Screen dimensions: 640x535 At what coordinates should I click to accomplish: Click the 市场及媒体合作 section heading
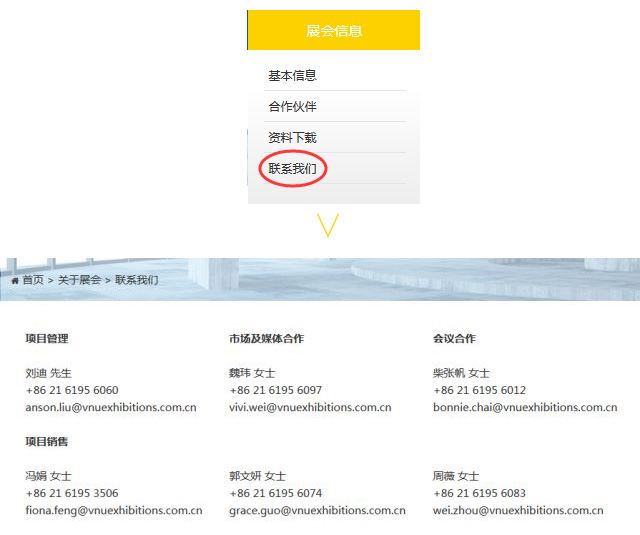pyautogui.click(x=266, y=339)
